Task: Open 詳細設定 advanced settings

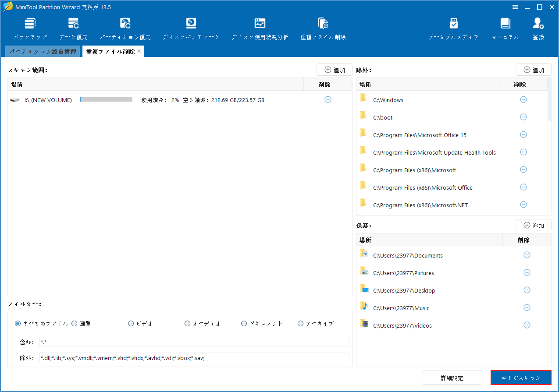Action: 452,377
